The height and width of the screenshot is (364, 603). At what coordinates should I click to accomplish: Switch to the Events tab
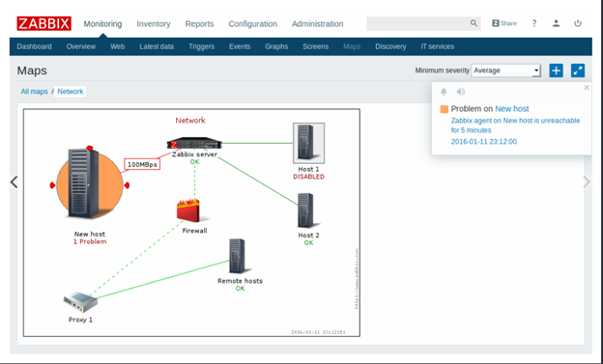(x=240, y=46)
